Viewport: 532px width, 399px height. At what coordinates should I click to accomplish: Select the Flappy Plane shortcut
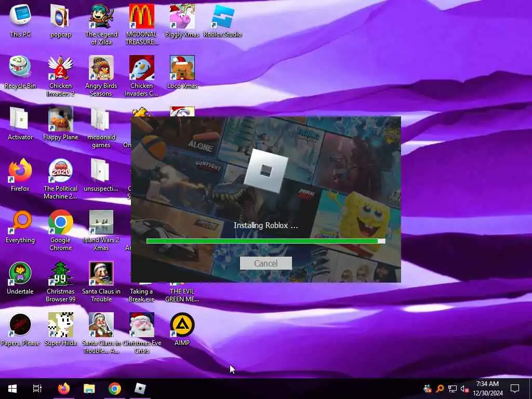click(x=60, y=124)
